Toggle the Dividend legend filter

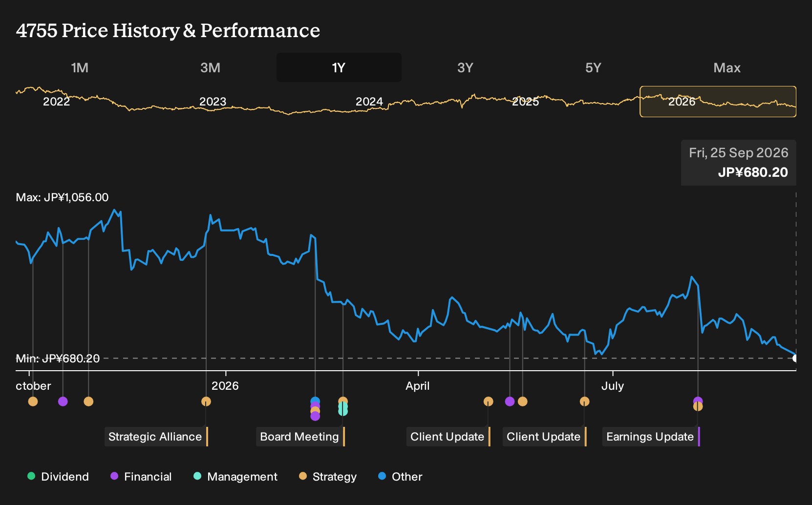point(58,477)
